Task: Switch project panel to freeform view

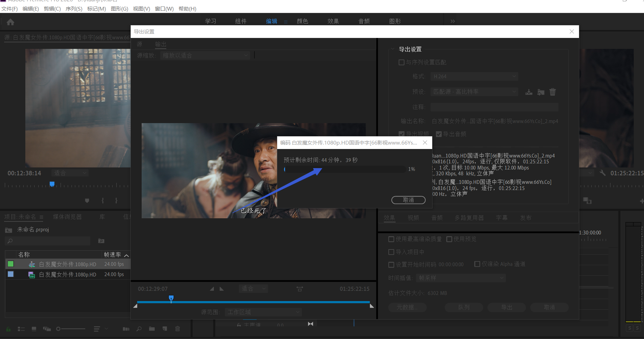Action: pyautogui.click(x=47, y=329)
